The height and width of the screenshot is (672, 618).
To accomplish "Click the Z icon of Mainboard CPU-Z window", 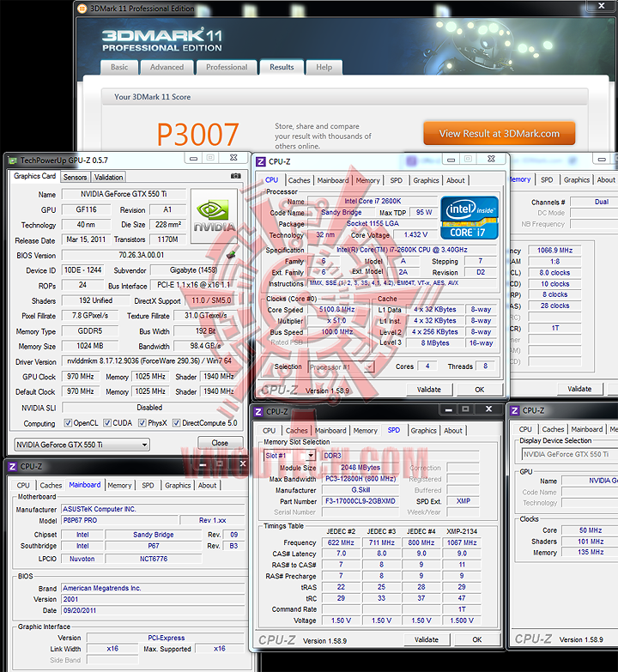I will point(13,466).
